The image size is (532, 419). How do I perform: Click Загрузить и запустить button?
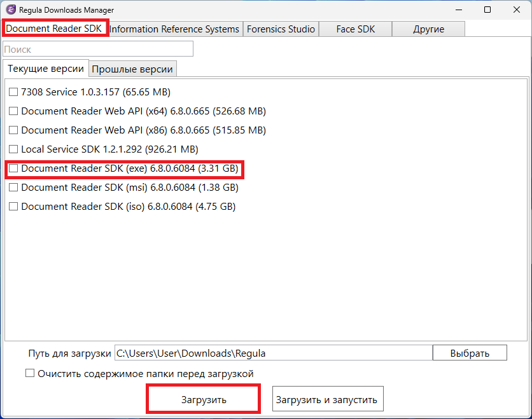pos(328,399)
